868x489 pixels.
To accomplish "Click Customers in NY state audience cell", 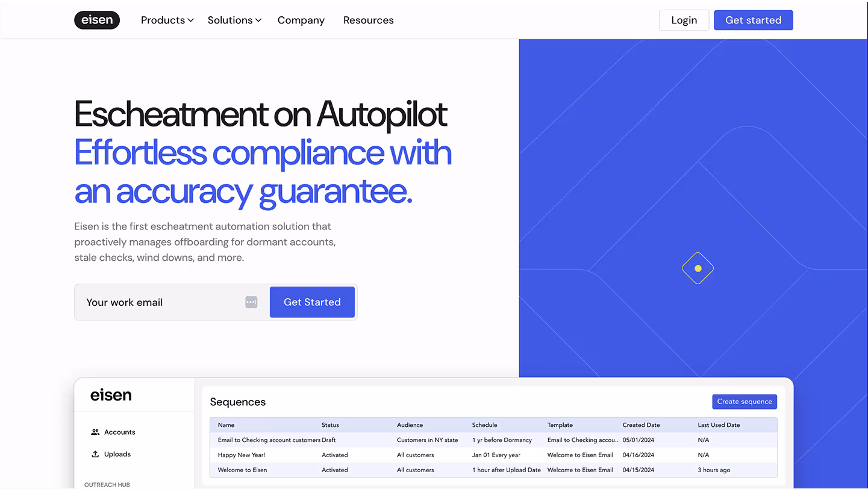I will pos(428,440).
